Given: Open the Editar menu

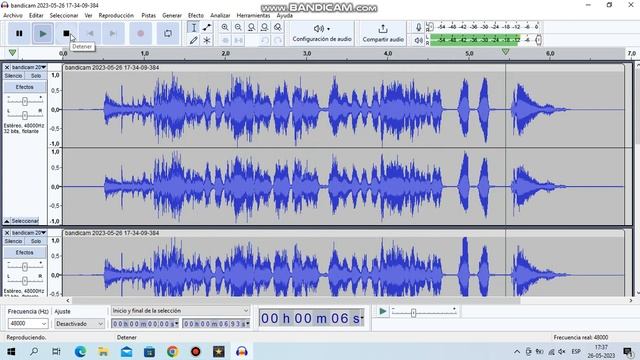Looking at the screenshot, I should (36, 15).
